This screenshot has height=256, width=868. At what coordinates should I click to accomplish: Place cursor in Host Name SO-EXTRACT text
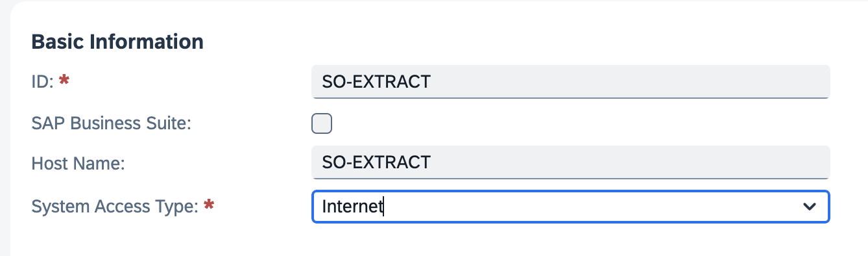click(376, 162)
